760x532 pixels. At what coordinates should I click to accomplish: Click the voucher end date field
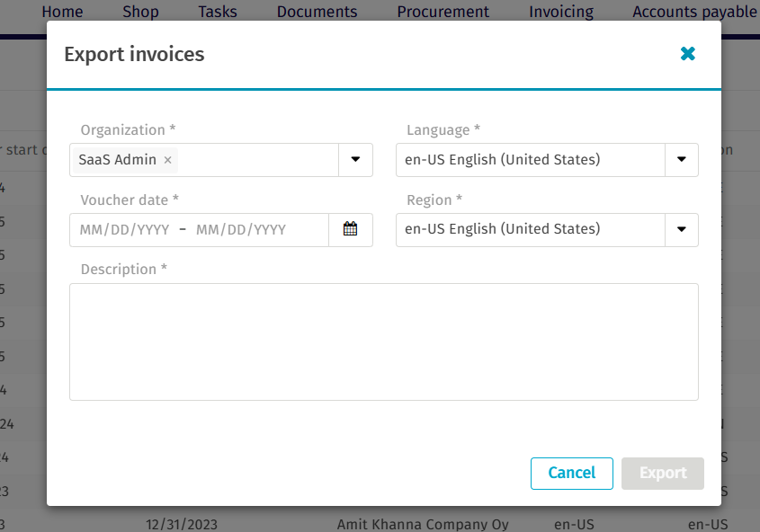click(x=241, y=230)
